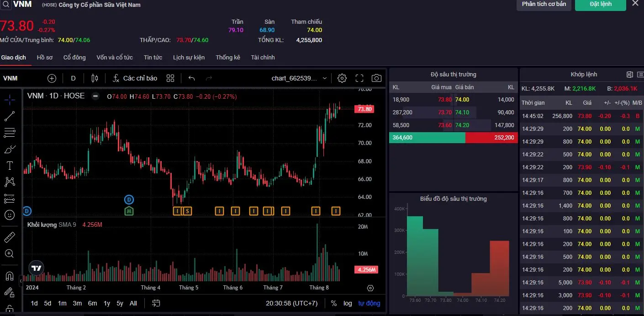
Task: Open chart settings gear icon
Action: coord(342,78)
